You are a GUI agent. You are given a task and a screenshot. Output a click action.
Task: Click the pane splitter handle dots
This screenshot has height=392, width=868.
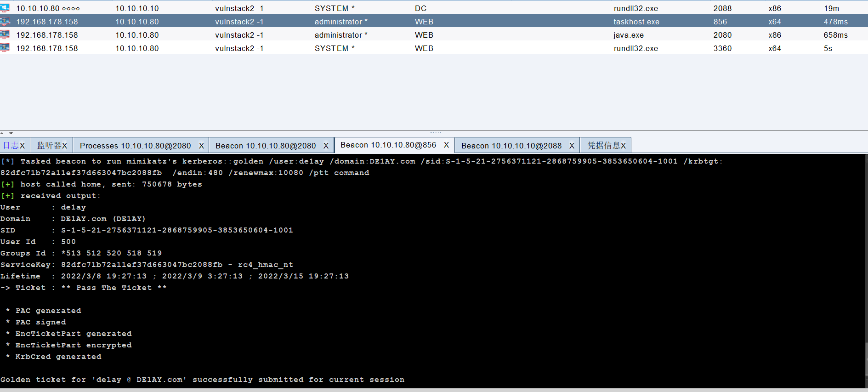coord(435,133)
